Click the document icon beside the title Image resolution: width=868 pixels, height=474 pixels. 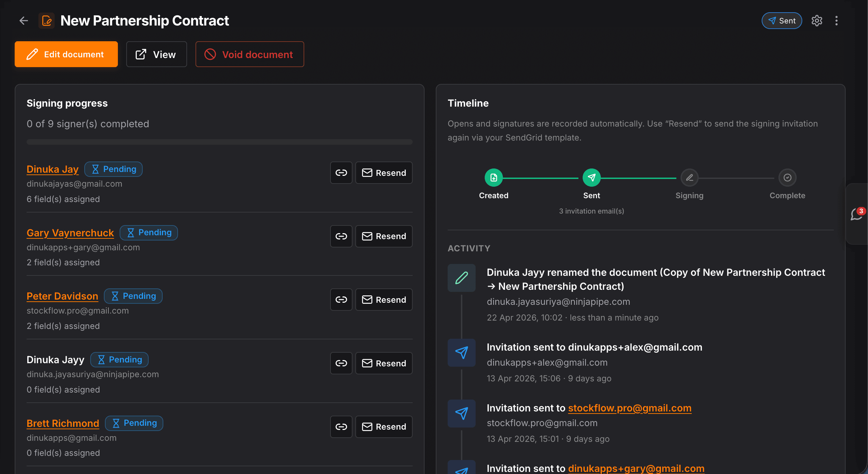[47, 21]
